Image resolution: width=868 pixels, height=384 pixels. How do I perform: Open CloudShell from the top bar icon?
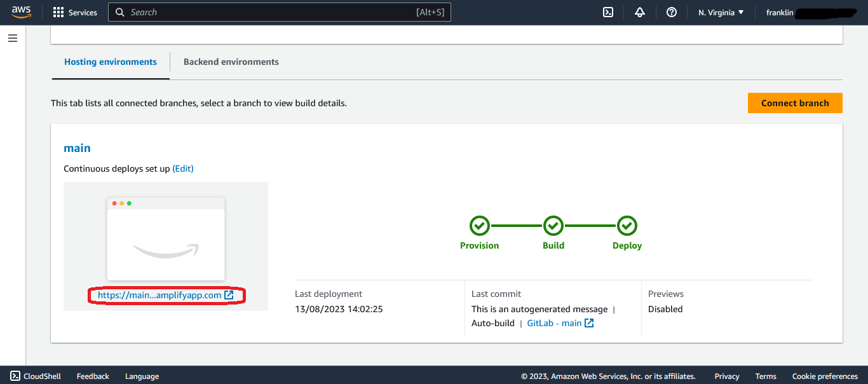pos(608,12)
